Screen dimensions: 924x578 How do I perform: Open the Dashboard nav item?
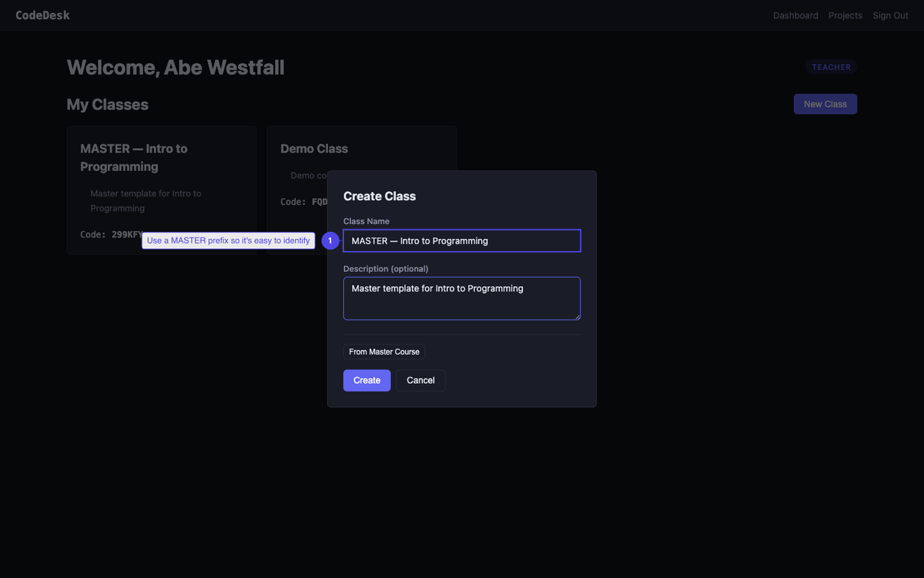pos(795,15)
